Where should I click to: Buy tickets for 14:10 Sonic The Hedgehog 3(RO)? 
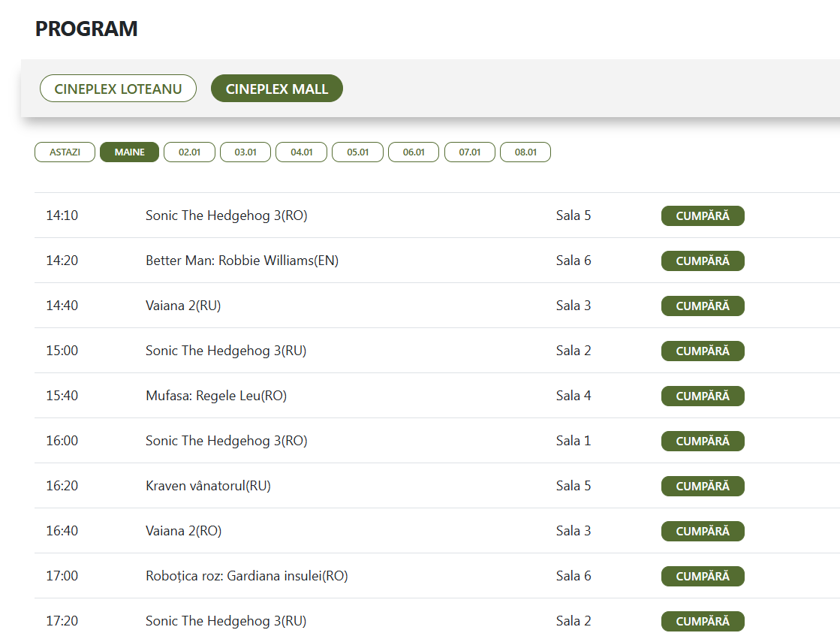point(703,216)
